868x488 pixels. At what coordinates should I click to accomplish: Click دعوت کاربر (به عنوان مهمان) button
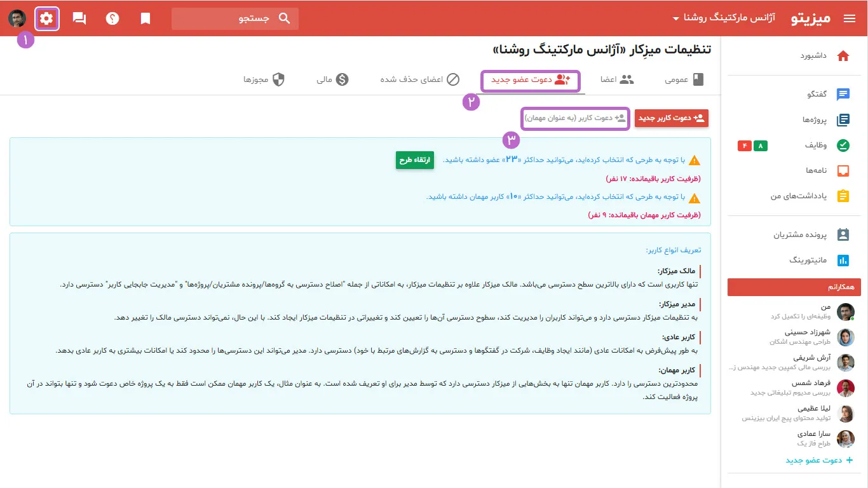point(576,118)
